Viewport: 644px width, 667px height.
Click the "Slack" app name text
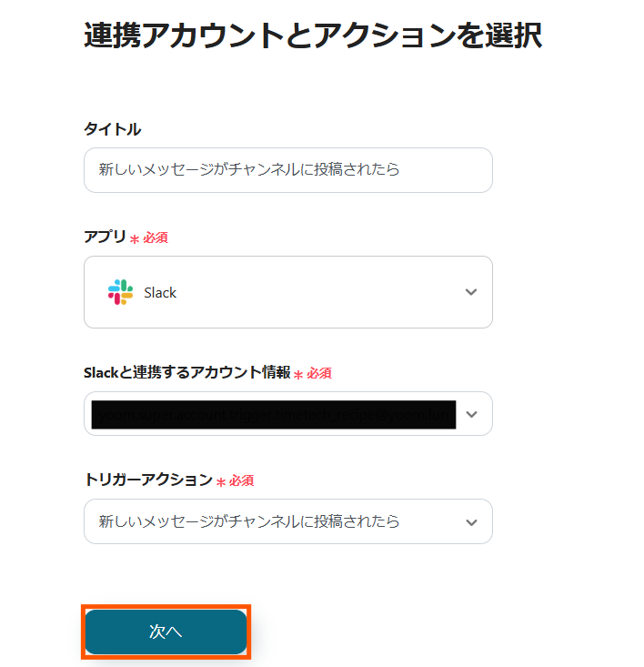click(160, 293)
